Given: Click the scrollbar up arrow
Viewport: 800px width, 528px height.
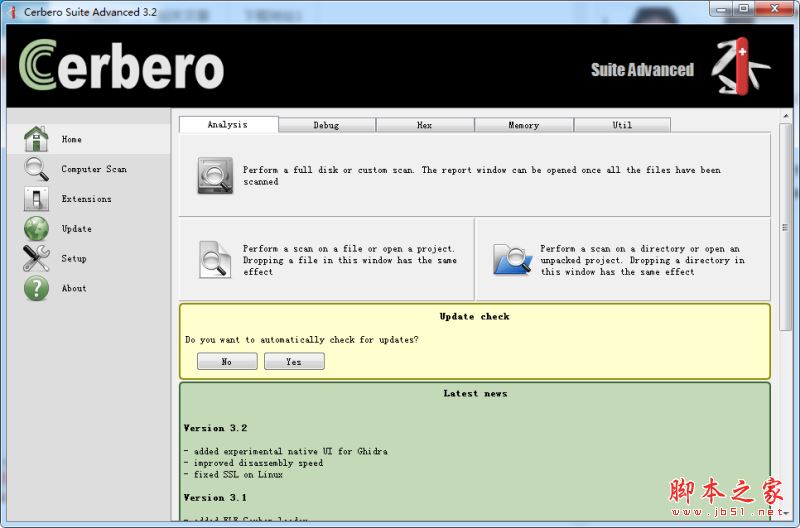Looking at the screenshot, I should point(786,116).
